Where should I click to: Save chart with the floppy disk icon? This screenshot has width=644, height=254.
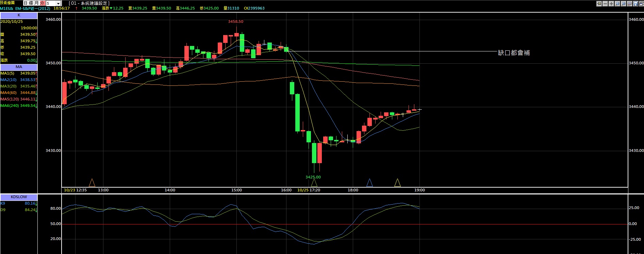pos(636,4)
